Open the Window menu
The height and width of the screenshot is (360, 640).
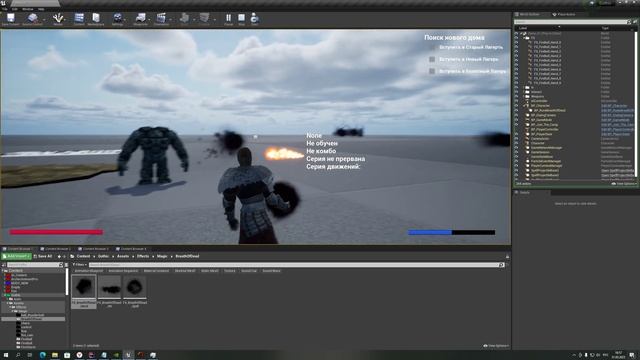tap(28, 9)
